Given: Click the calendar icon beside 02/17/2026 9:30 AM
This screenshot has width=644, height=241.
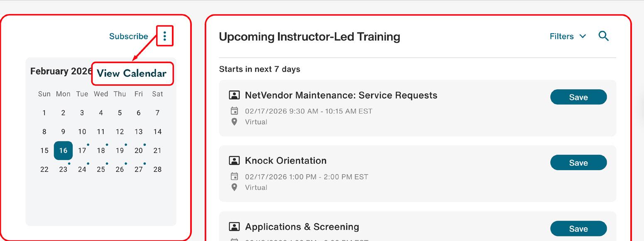Looking at the screenshot, I should [x=234, y=111].
